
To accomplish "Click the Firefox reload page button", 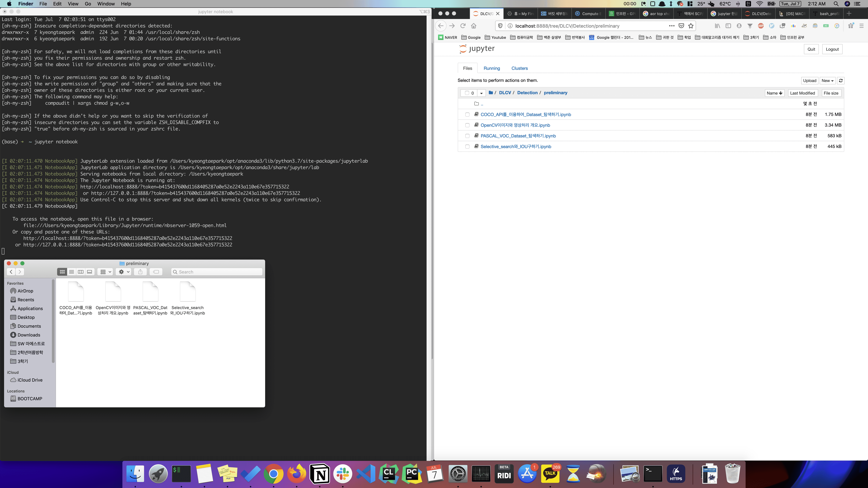I will [x=463, y=26].
